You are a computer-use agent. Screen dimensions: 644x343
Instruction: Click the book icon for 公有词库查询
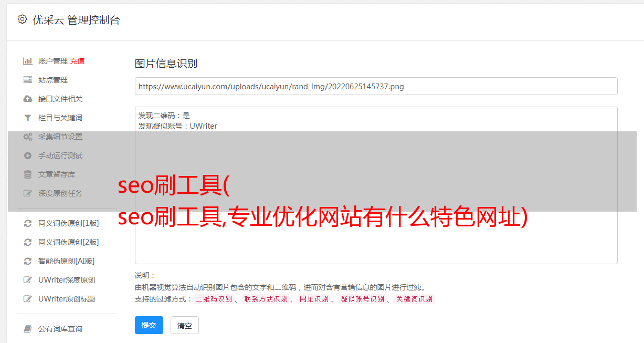[28, 329]
